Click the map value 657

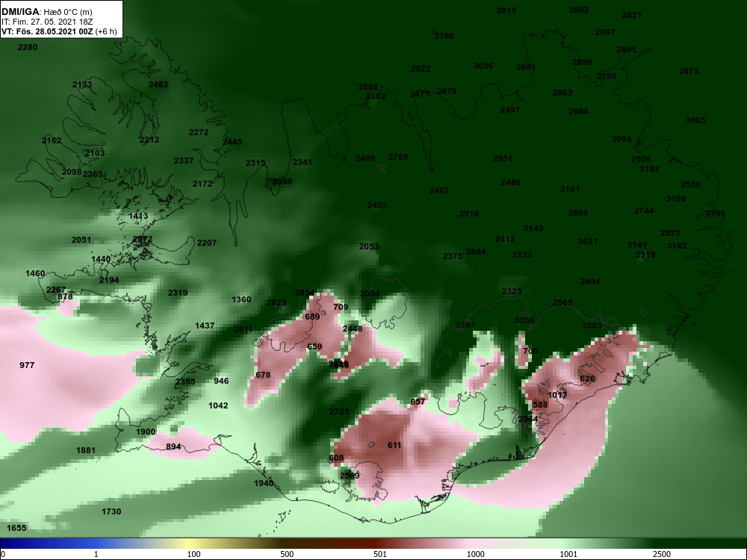tap(418, 402)
